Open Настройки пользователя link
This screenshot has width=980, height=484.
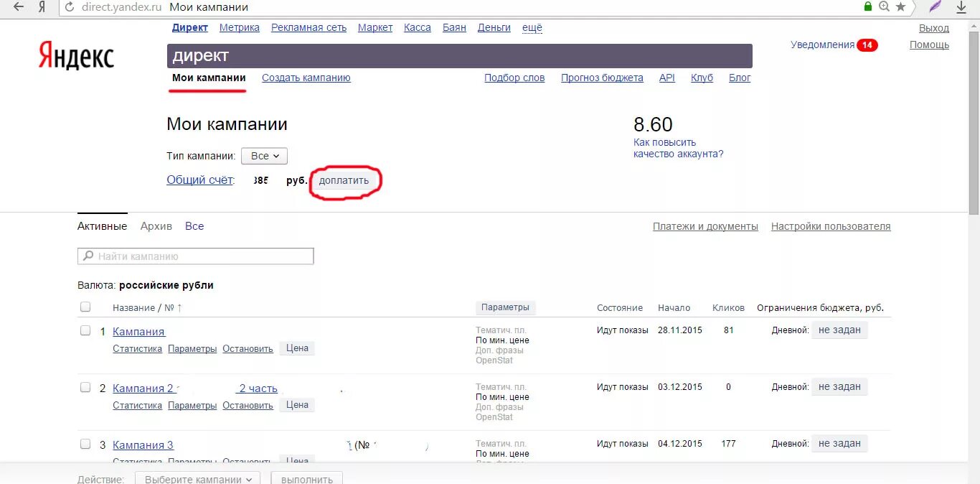(831, 226)
